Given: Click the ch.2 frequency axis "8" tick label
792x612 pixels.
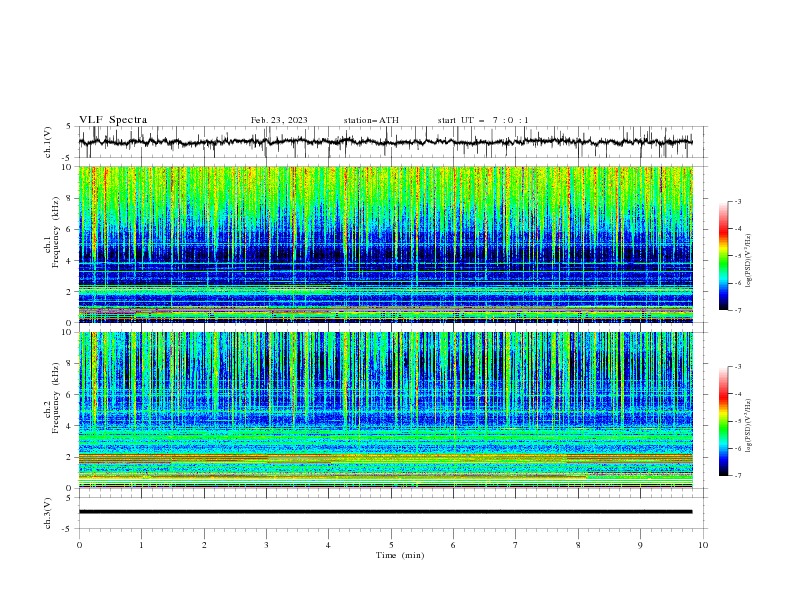Looking at the screenshot, I should click(x=69, y=364).
